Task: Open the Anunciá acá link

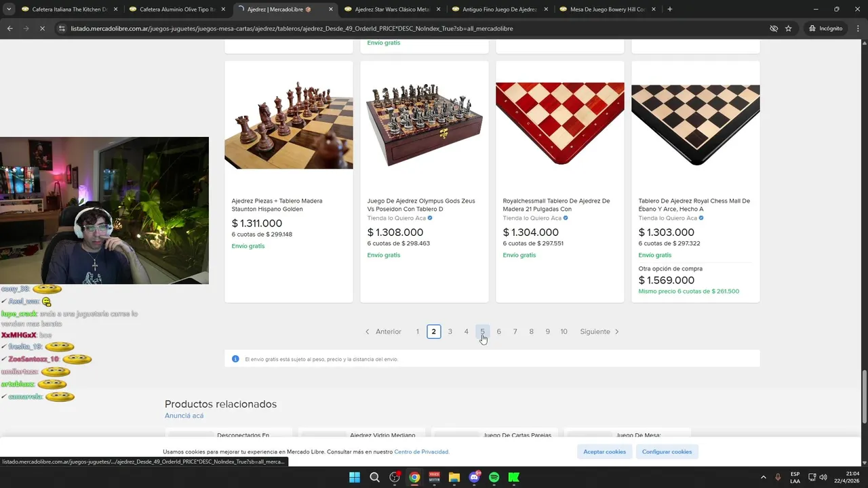Action: click(184, 415)
